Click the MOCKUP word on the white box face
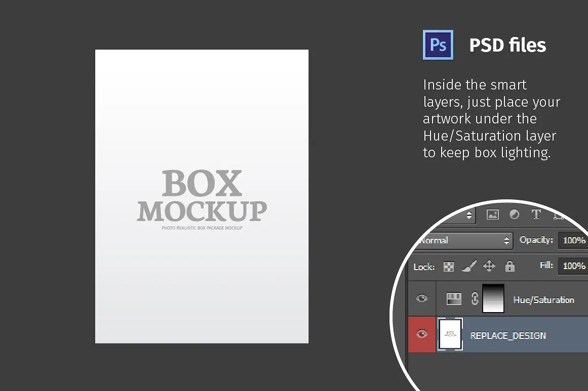The height and width of the screenshot is (391, 588). (x=202, y=211)
